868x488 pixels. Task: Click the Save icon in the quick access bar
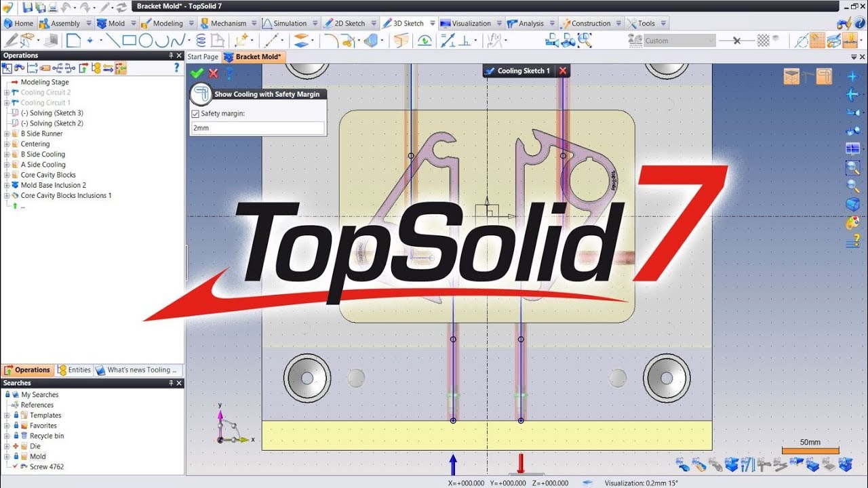pos(28,7)
